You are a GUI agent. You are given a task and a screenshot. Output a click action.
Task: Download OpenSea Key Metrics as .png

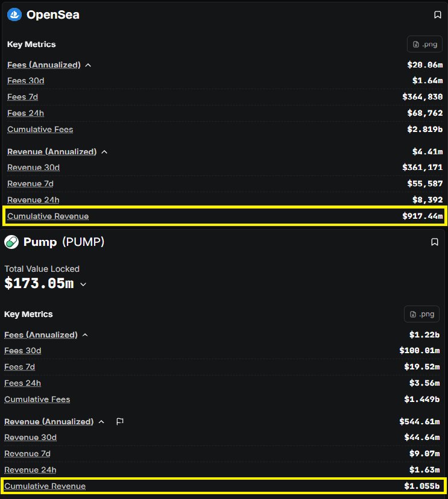click(x=424, y=45)
